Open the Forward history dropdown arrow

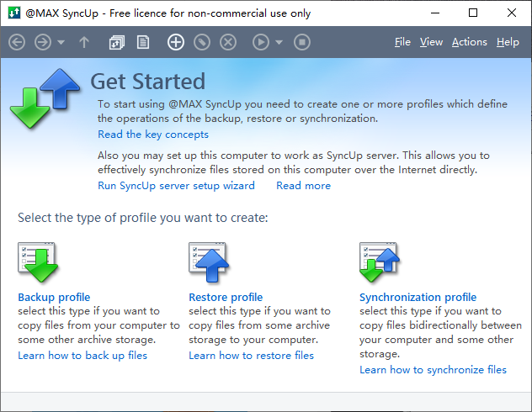[61, 42]
